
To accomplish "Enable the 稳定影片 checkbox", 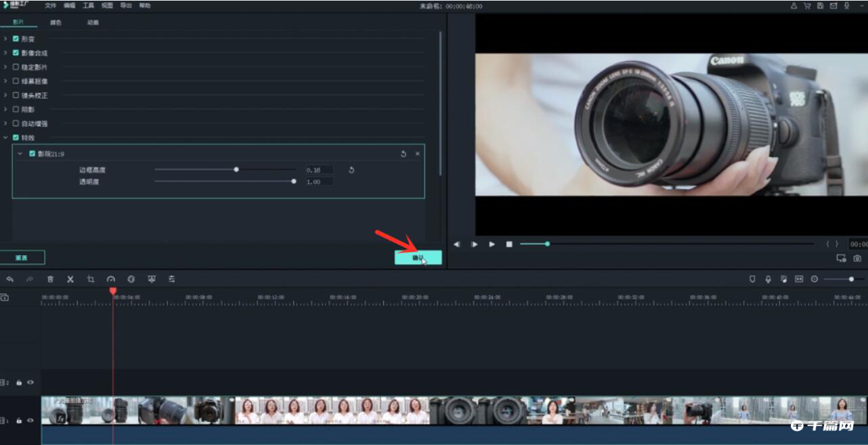I will tap(16, 67).
